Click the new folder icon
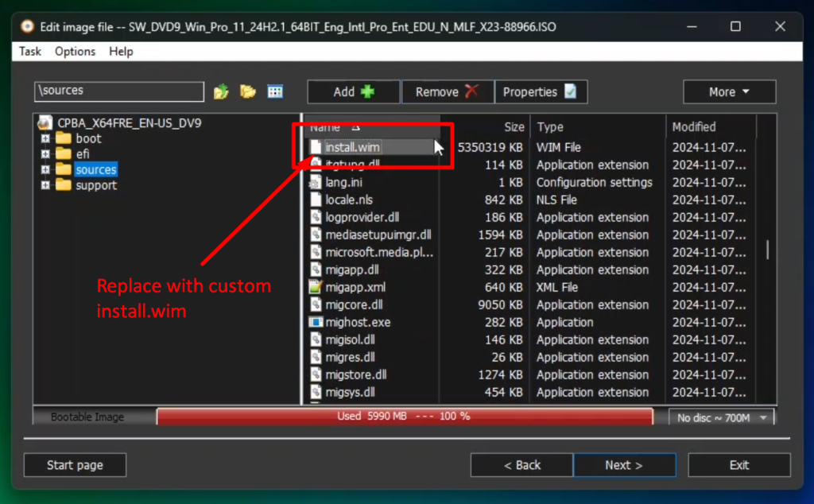Screen dimensions: 814x504 (248, 92)
